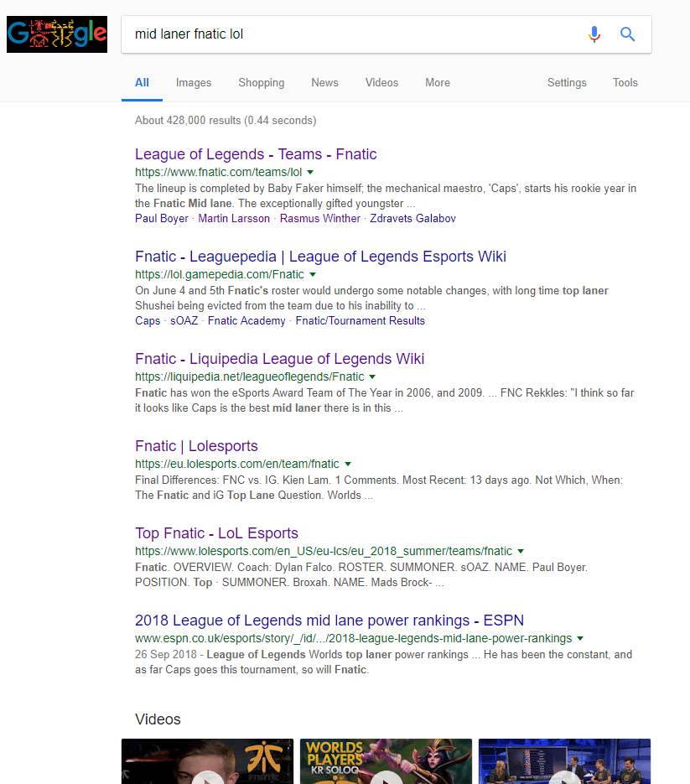Screen dimensions: 690x784
Task: Click the blue magnifying glass search icon
Action: point(627,34)
